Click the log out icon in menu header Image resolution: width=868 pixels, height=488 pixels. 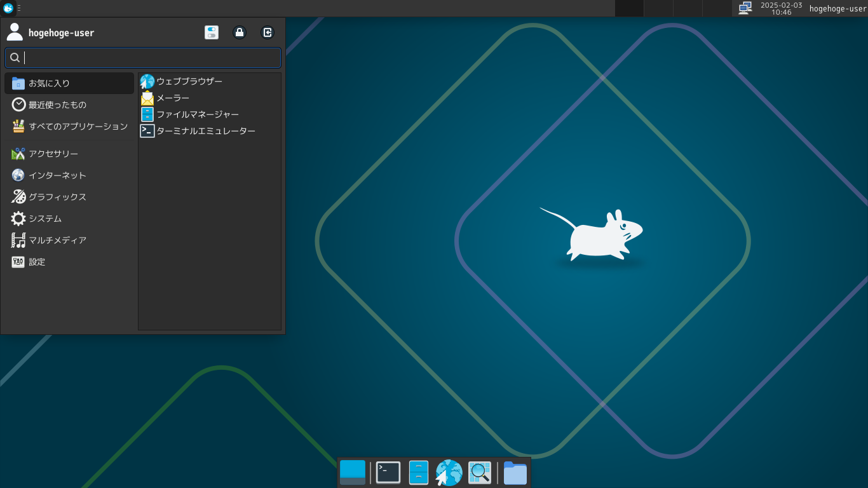(x=268, y=32)
